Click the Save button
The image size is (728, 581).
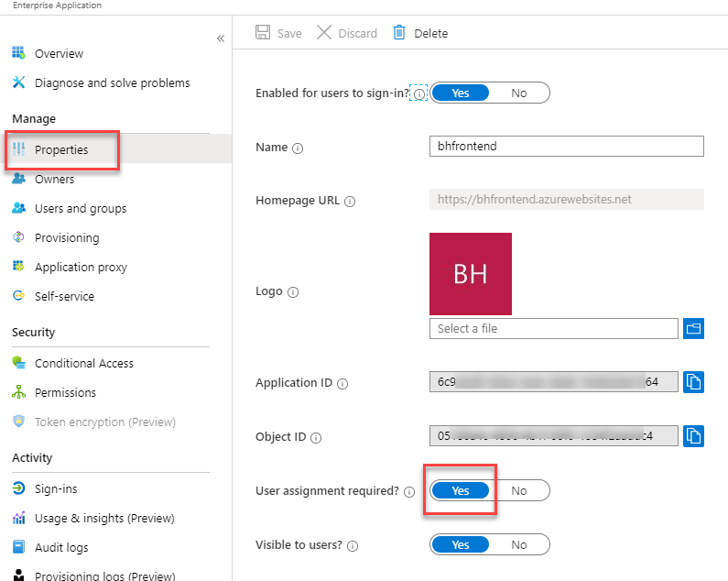click(x=278, y=33)
